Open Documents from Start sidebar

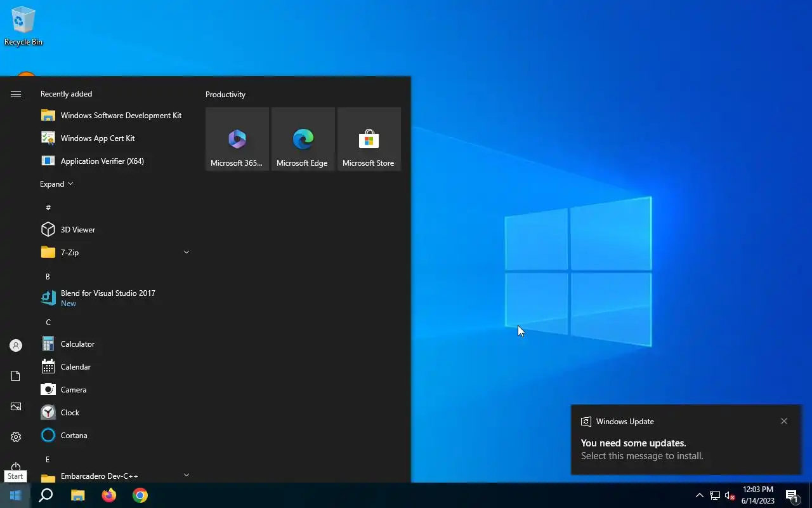tap(16, 376)
